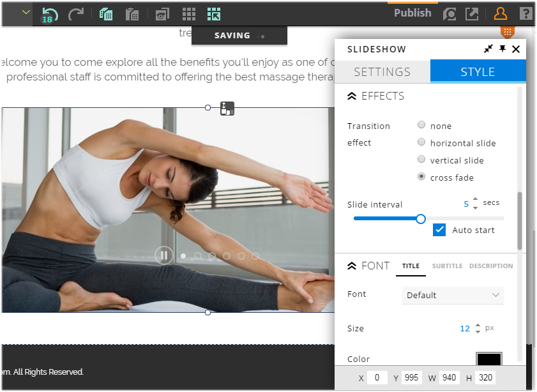This screenshot has width=537, height=392.
Task: Switch to the SETTINGS tab
Action: [382, 72]
